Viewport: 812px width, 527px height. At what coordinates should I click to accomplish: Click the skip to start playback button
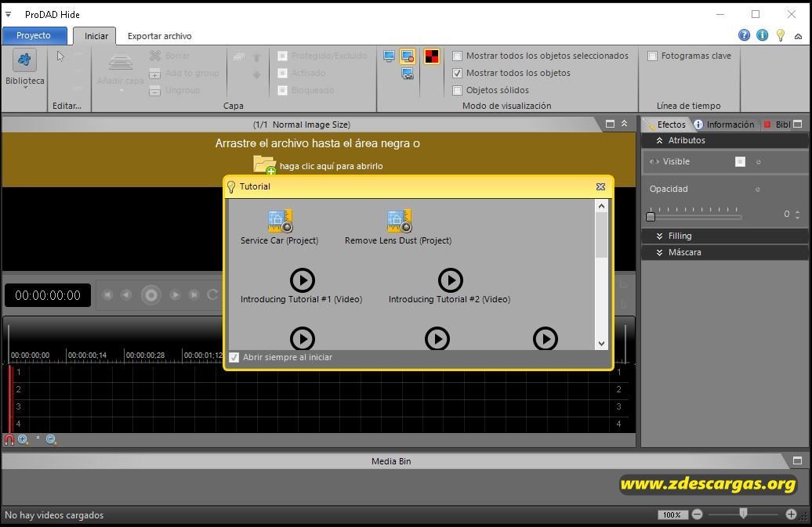point(107,294)
